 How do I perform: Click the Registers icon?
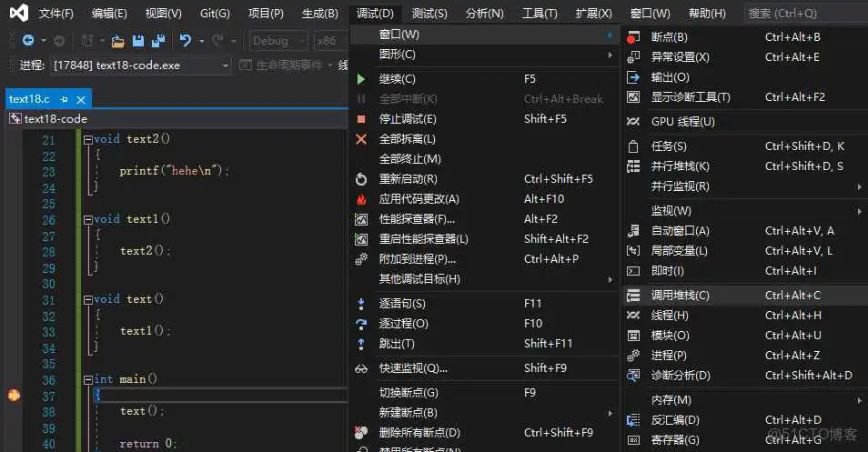(632, 440)
